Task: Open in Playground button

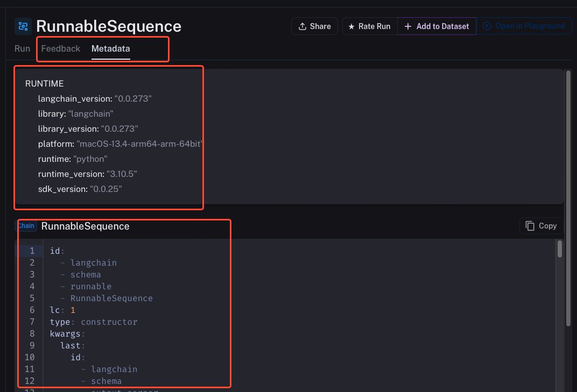Action: pyautogui.click(x=524, y=26)
